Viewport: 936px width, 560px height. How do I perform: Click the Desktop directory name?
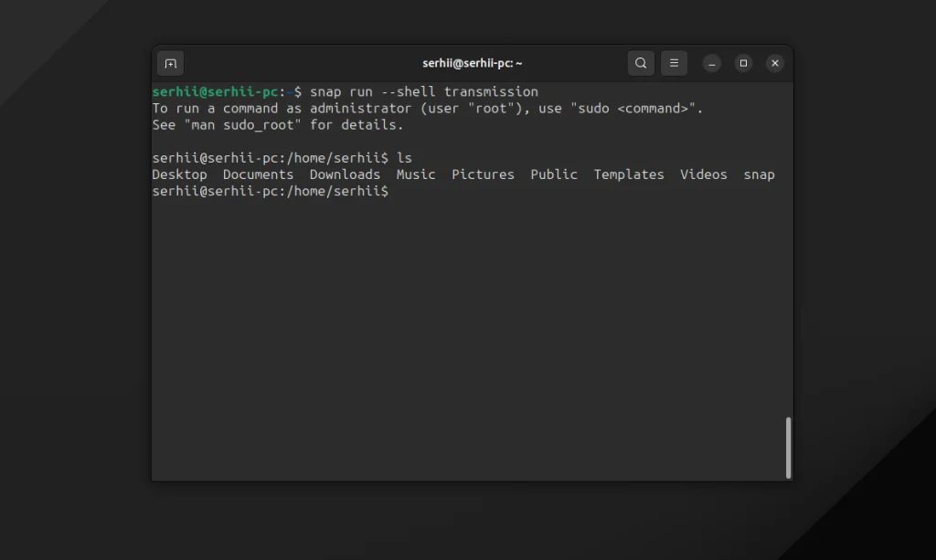point(179,174)
